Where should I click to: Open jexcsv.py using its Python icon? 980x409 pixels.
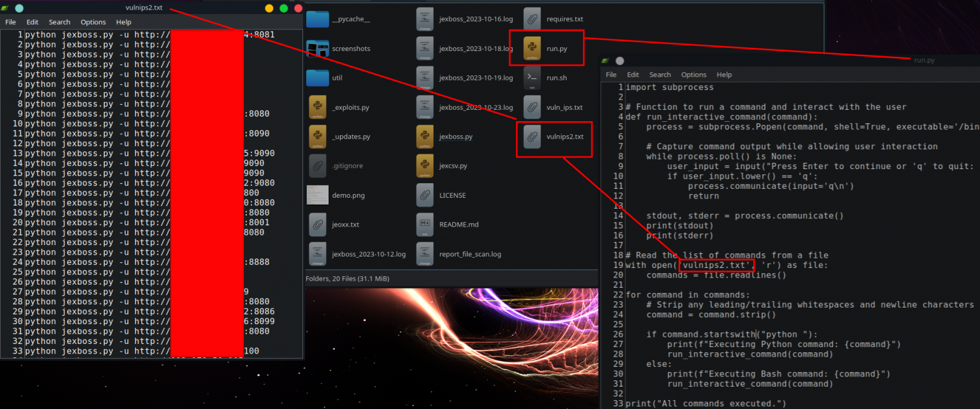(x=424, y=165)
